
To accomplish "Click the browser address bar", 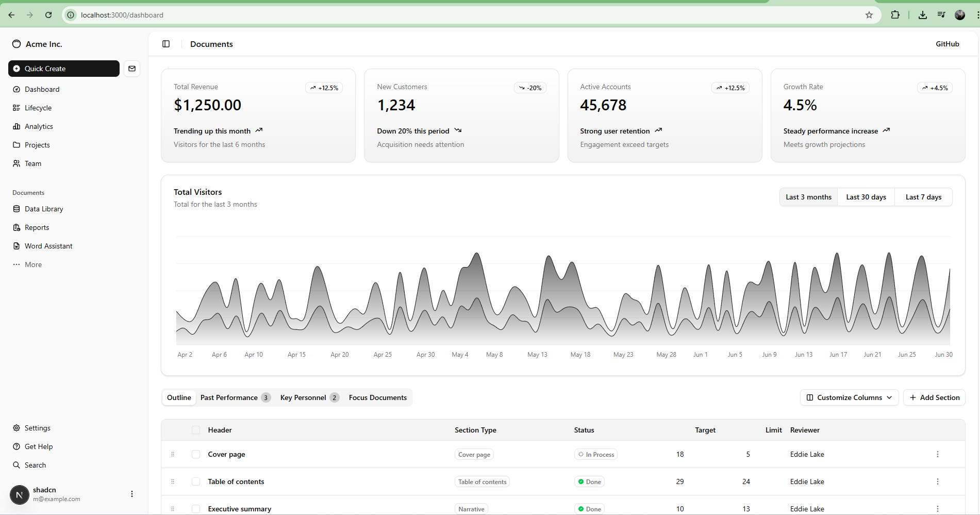I will 464,15.
